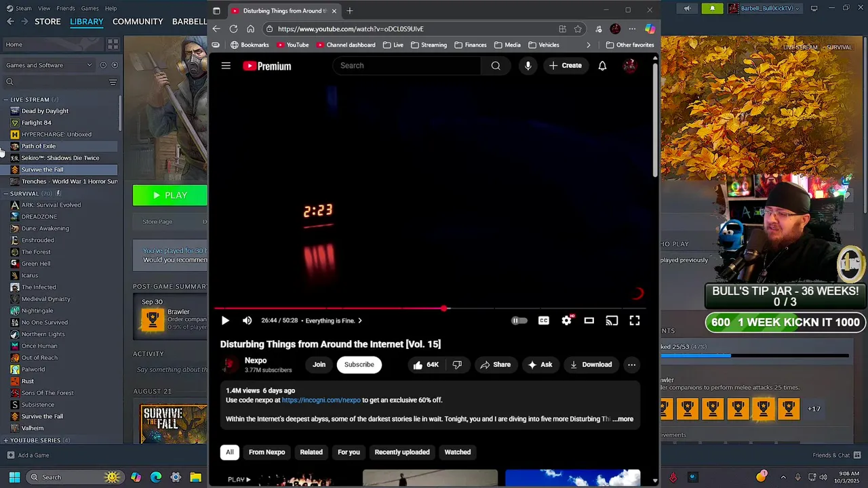Subscribe to the Nexpo channel
Image resolution: width=868 pixels, height=488 pixels.
point(359,365)
